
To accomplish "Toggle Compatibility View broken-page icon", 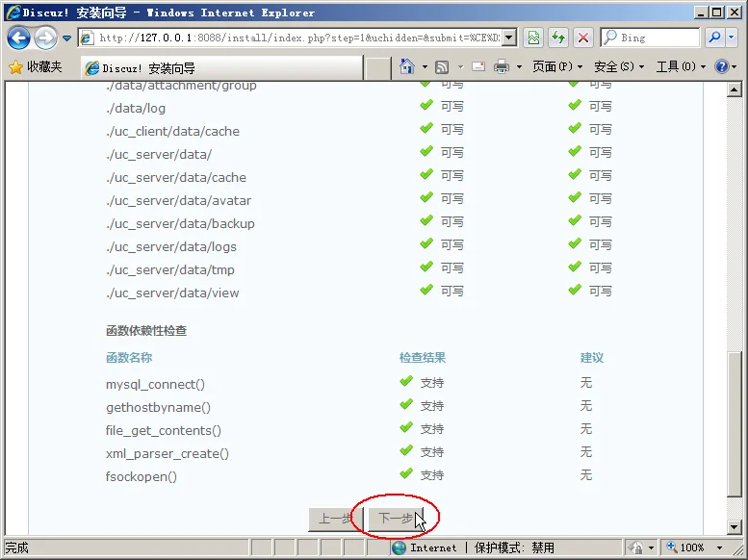I will coord(533,38).
